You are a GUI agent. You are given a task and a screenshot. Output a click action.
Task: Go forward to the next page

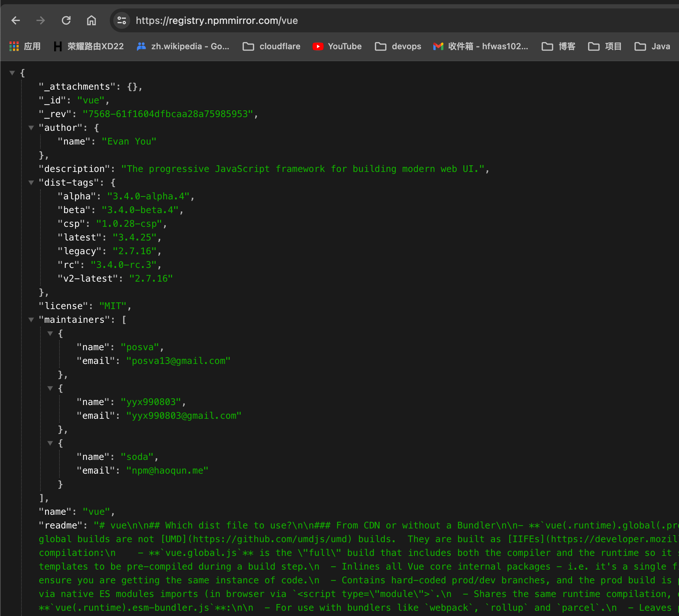(41, 20)
